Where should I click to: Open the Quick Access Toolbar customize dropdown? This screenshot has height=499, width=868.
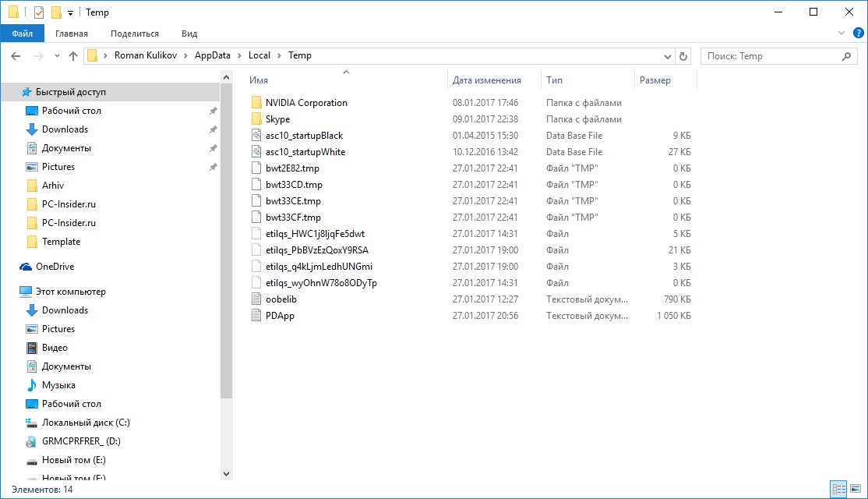[70, 12]
